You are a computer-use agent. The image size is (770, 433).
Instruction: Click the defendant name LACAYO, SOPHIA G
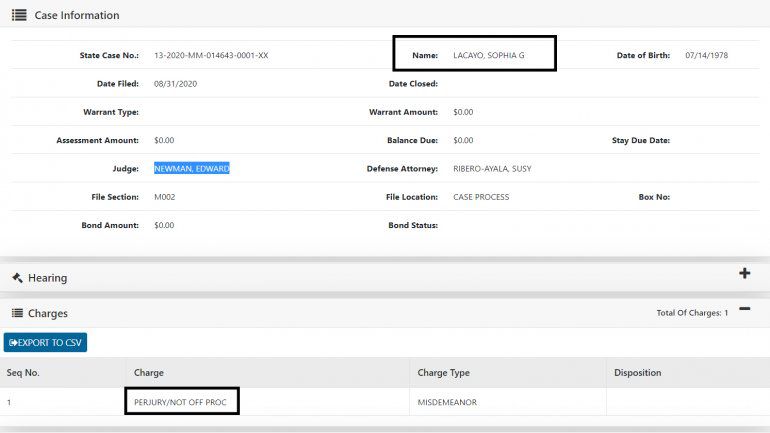point(489,55)
